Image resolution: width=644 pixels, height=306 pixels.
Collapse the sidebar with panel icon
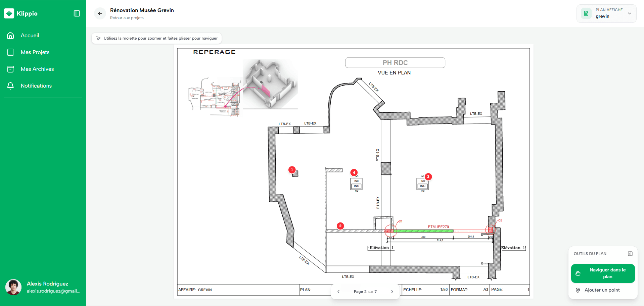click(x=77, y=13)
